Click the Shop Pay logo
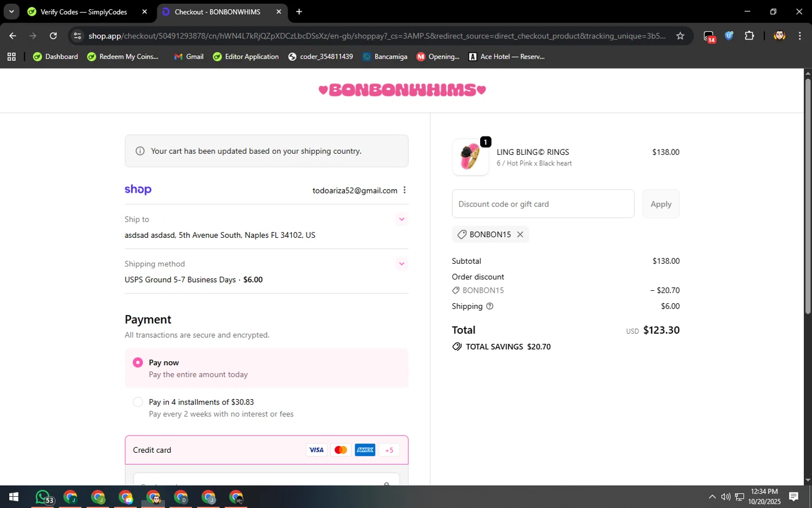 [x=138, y=190]
